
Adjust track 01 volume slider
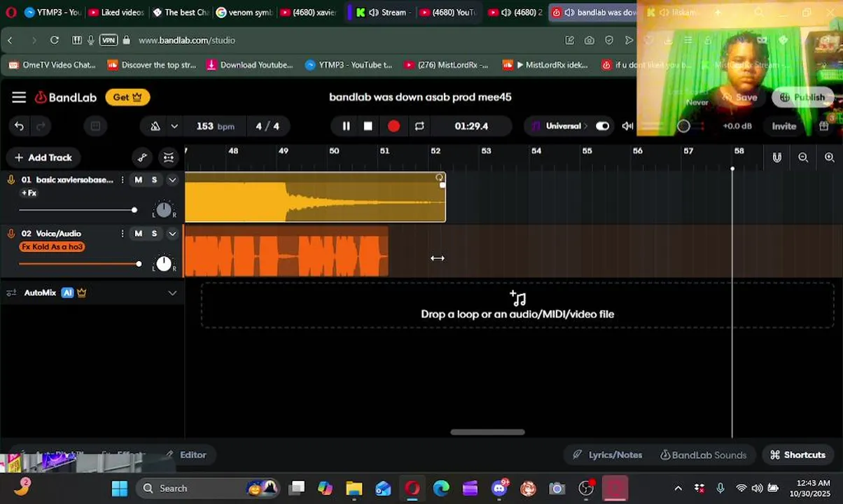78,210
